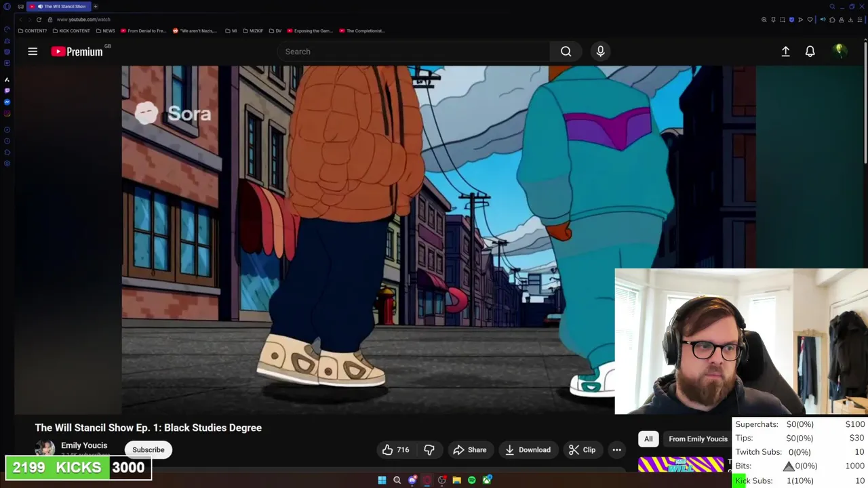Open more actions three-dot menu
The height and width of the screenshot is (488, 868).
point(616,450)
